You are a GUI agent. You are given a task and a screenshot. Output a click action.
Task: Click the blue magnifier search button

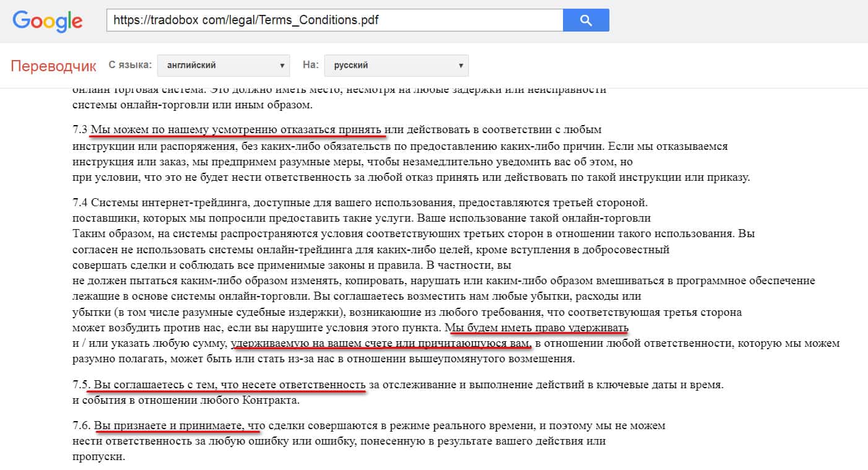coord(586,20)
